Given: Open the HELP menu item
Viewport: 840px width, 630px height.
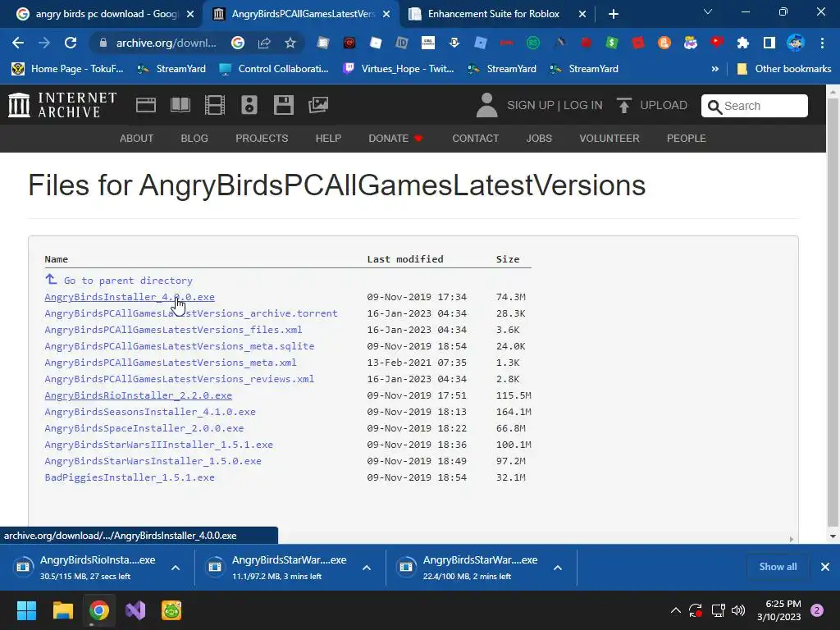Looking at the screenshot, I should pyautogui.click(x=328, y=138).
